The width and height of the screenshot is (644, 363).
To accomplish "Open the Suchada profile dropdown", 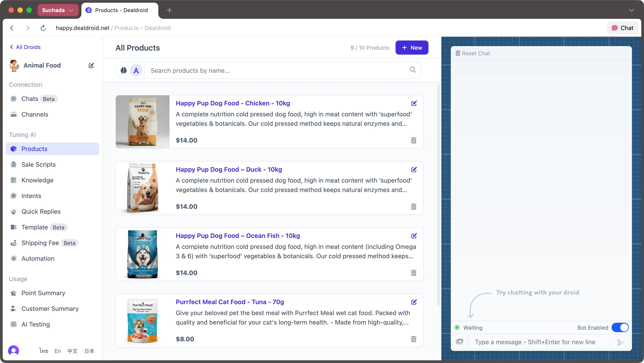I will pos(58,10).
